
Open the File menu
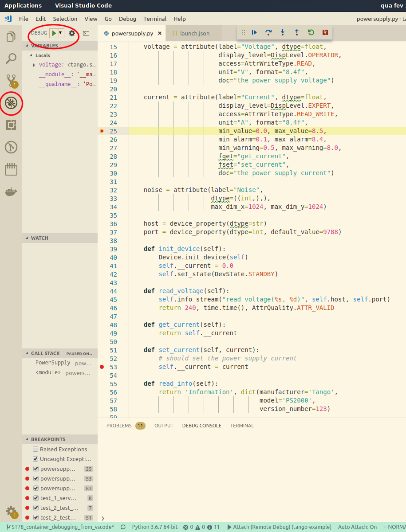24,19
